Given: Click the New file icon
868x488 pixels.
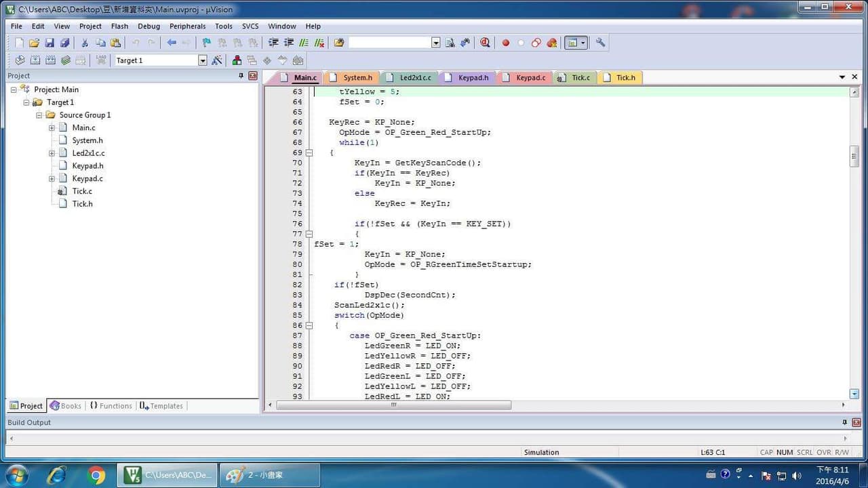Looking at the screenshot, I should 19,43.
